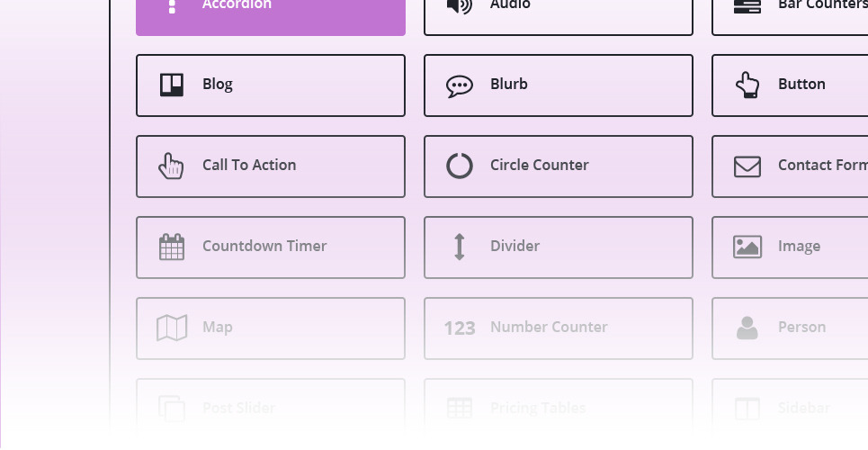Screen dimensions: 868x450
Task: Click the Number Counter 123 icon
Action: click(x=460, y=328)
